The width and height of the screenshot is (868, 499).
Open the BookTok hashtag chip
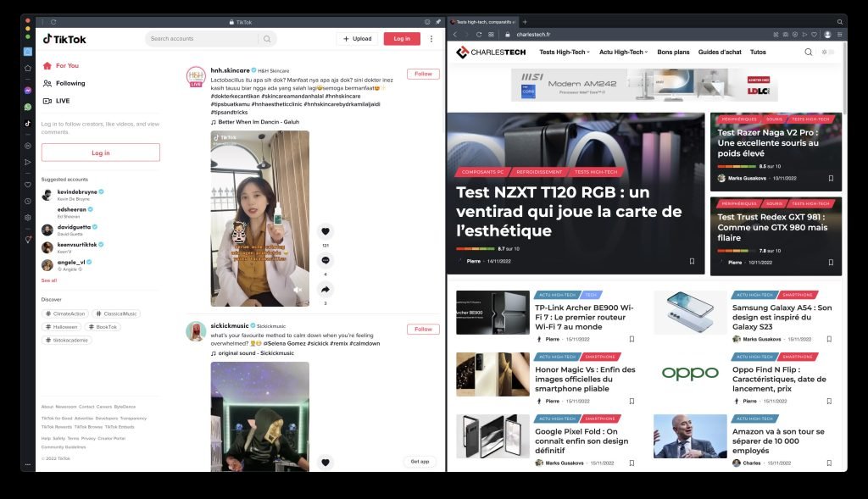pyautogui.click(x=103, y=327)
